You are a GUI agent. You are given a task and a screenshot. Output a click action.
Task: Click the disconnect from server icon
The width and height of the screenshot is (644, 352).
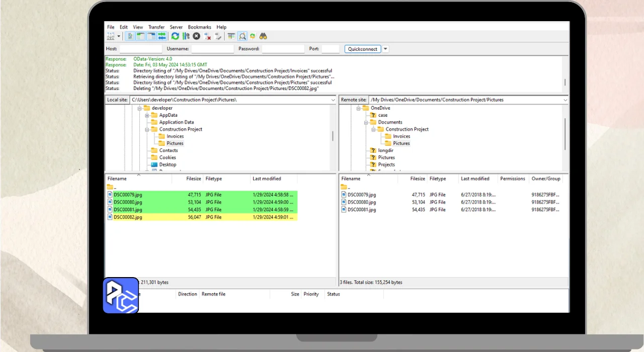[207, 36]
